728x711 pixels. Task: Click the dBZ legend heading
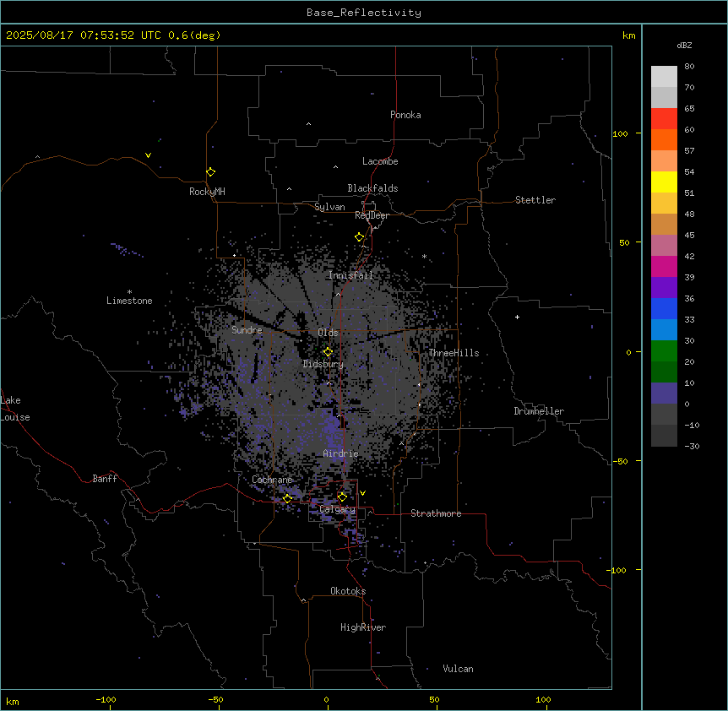point(684,45)
